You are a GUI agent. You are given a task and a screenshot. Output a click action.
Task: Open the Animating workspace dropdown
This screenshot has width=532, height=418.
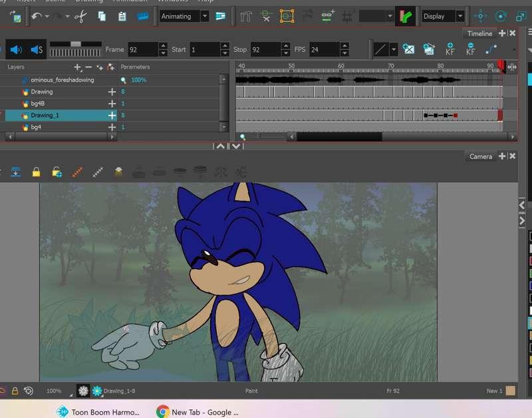pos(205,16)
